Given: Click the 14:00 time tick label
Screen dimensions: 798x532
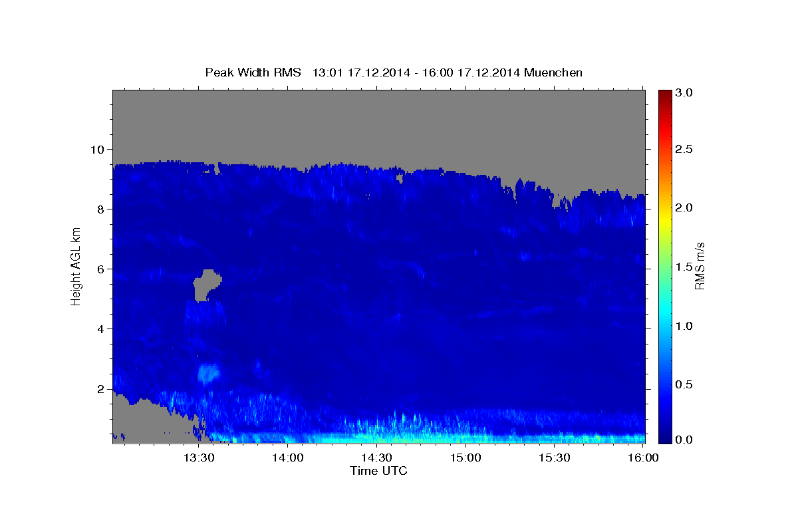Looking at the screenshot, I should 288,458.
